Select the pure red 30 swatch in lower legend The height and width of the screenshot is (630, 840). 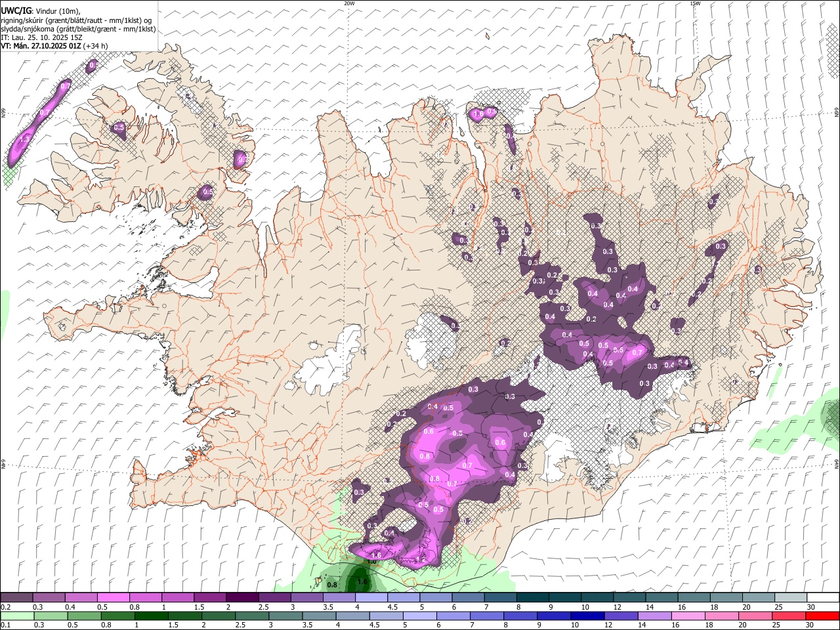822,616
